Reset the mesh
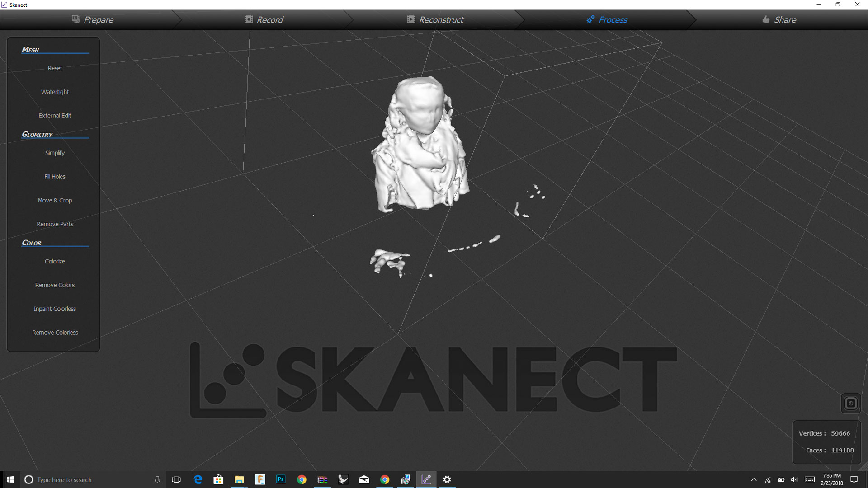868x488 pixels. (x=55, y=68)
